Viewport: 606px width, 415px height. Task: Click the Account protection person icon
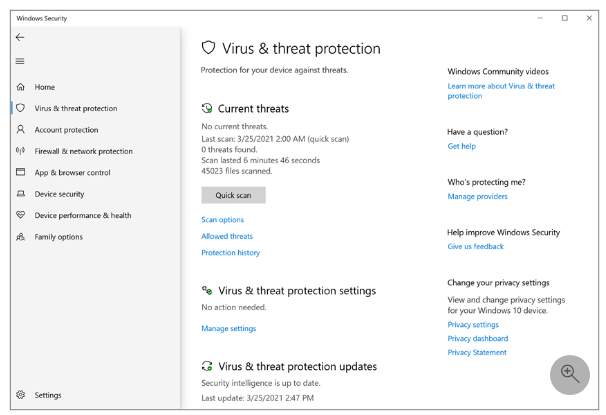[x=20, y=130]
